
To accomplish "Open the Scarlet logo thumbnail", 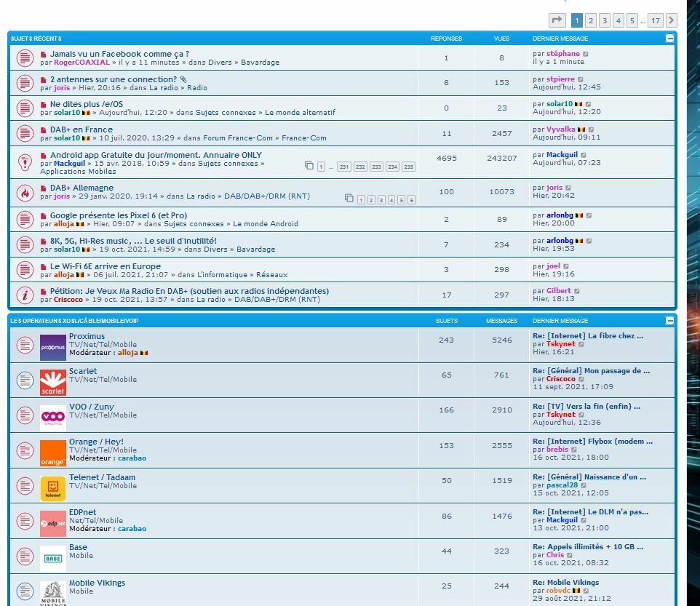I will point(52,383).
